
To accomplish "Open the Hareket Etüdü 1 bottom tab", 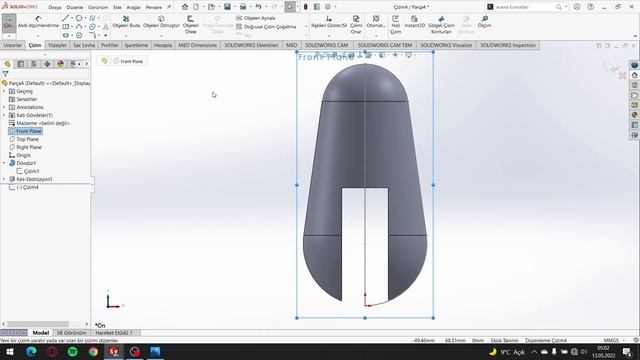I will click(x=114, y=333).
